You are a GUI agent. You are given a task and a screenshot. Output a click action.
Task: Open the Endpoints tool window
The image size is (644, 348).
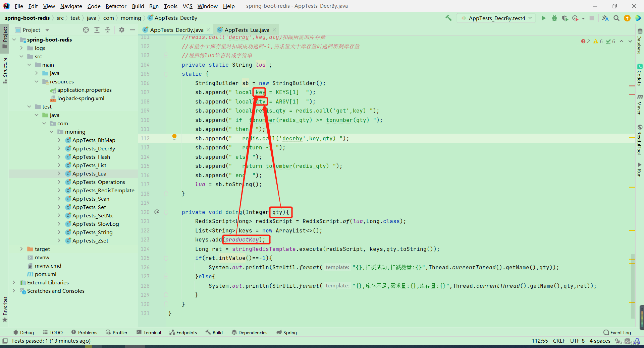183,333
